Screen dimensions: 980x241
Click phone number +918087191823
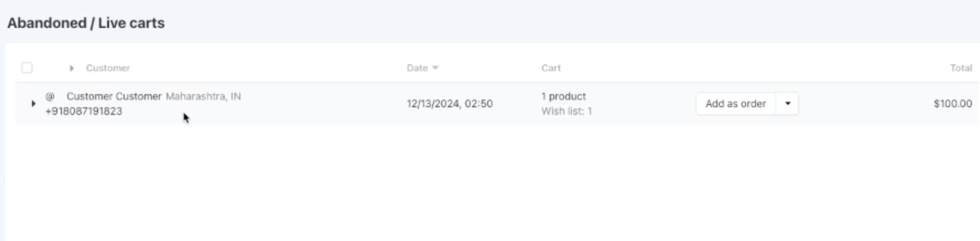pos(84,111)
